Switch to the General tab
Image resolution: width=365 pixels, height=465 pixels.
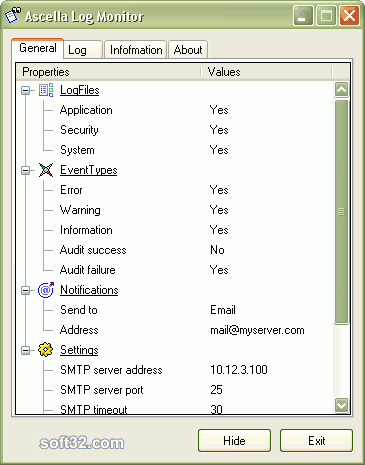38,48
